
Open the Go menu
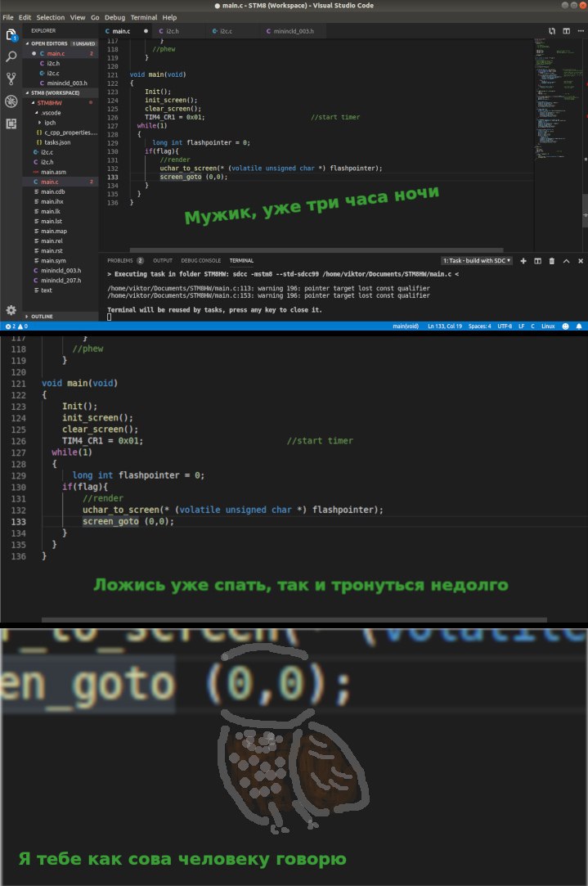click(x=95, y=17)
